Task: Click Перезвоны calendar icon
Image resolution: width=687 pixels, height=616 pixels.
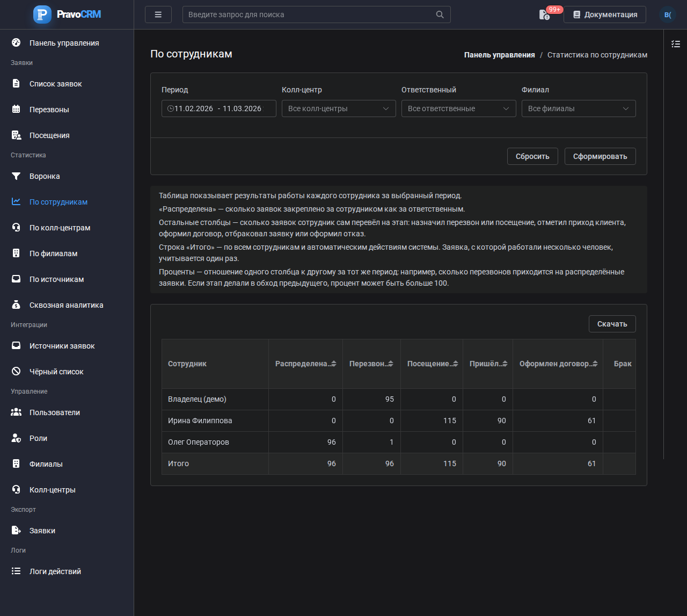Action: (16, 110)
